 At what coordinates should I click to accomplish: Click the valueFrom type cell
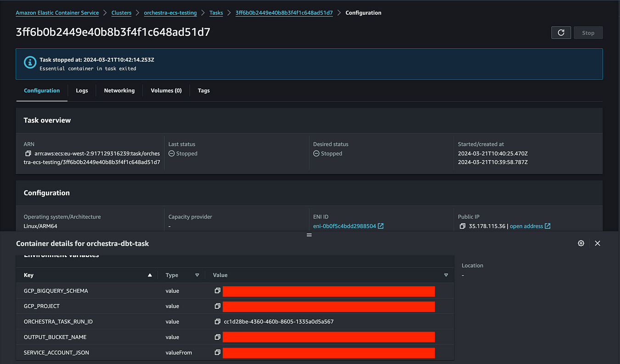click(179, 353)
